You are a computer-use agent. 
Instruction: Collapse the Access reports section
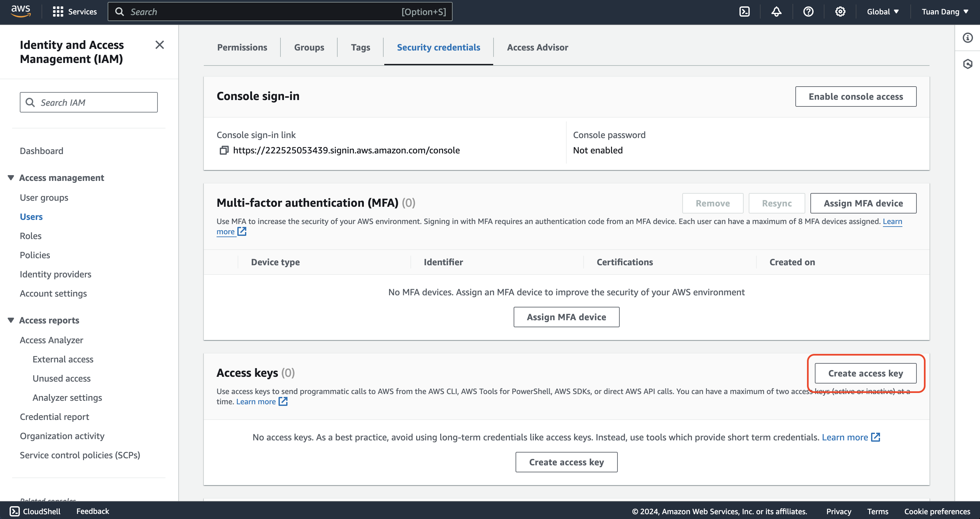(11, 320)
